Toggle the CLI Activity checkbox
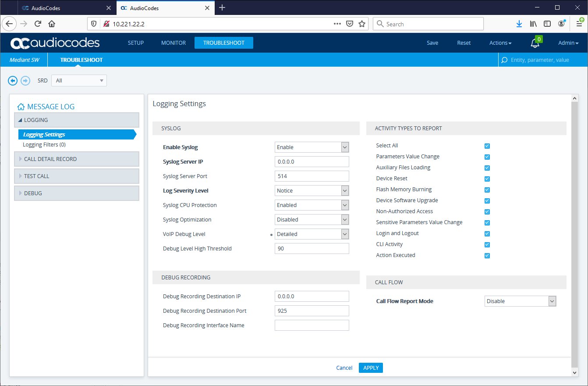Screen dimensions: 588x386 (x=487, y=245)
